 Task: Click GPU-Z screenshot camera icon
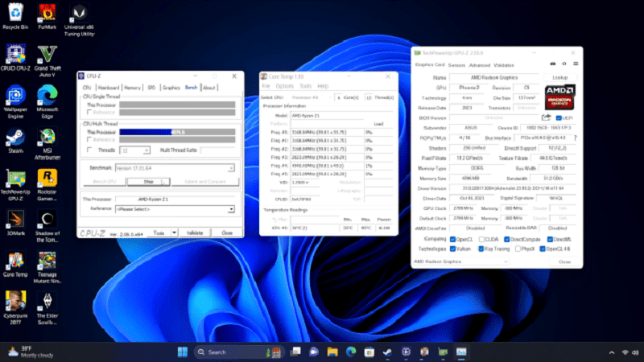click(x=553, y=64)
